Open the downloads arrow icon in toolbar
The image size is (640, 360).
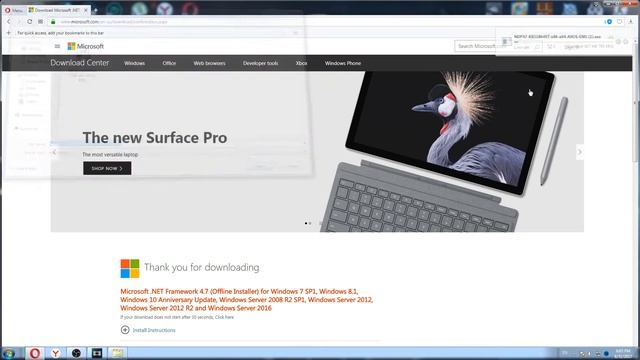632,22
